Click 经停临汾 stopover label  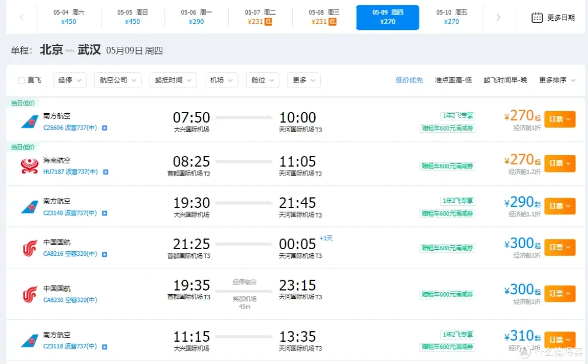[244, 282]
